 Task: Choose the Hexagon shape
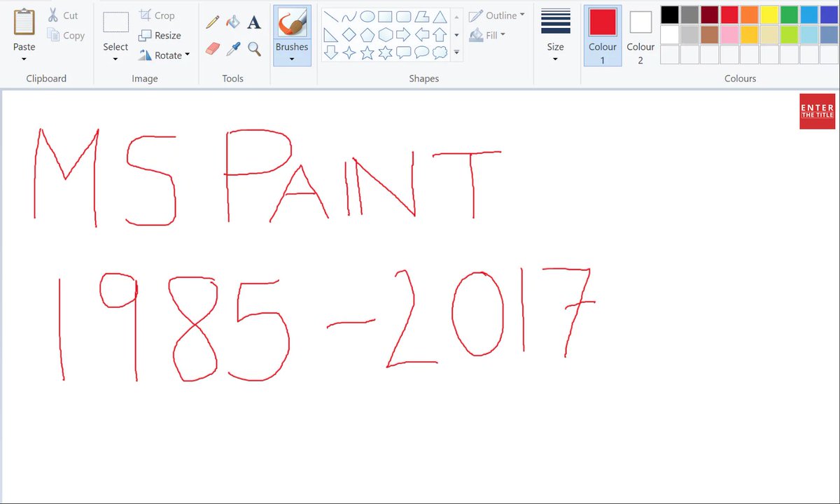386,35
